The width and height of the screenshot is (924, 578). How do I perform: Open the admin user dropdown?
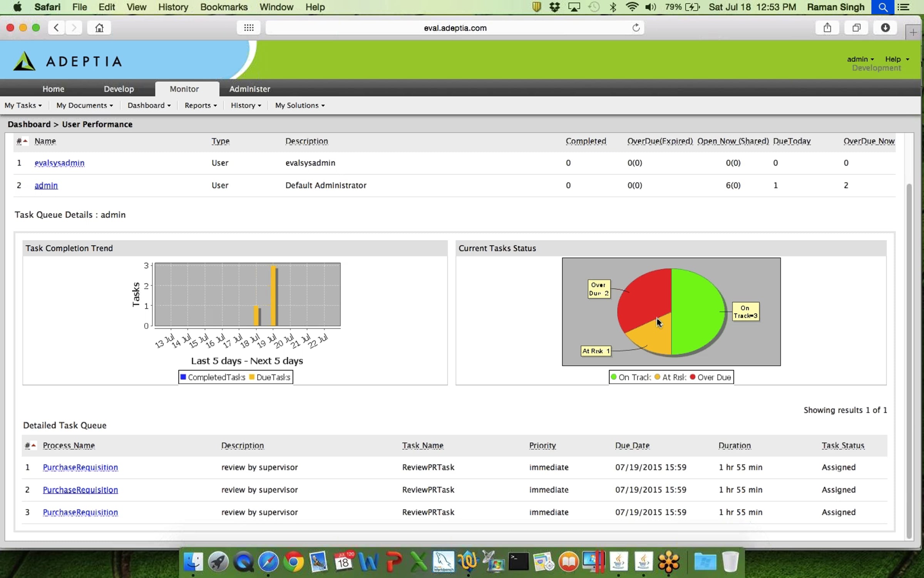tap(860, 59)
